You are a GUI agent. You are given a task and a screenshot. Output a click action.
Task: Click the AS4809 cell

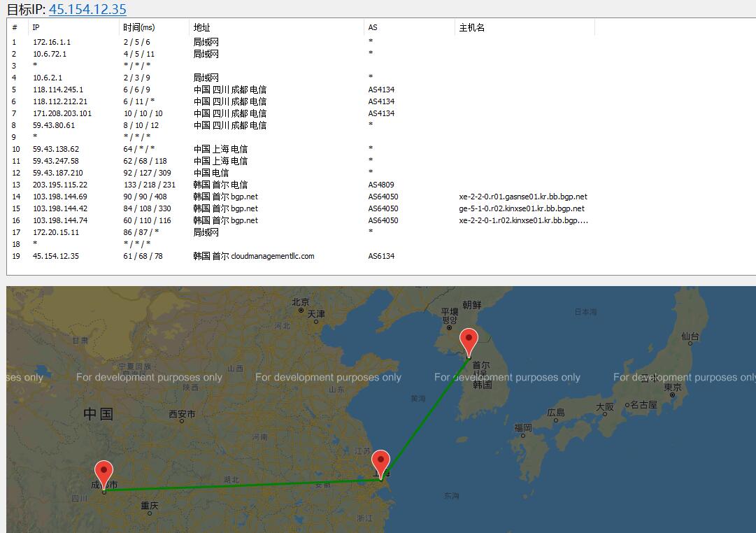[381, 185]
